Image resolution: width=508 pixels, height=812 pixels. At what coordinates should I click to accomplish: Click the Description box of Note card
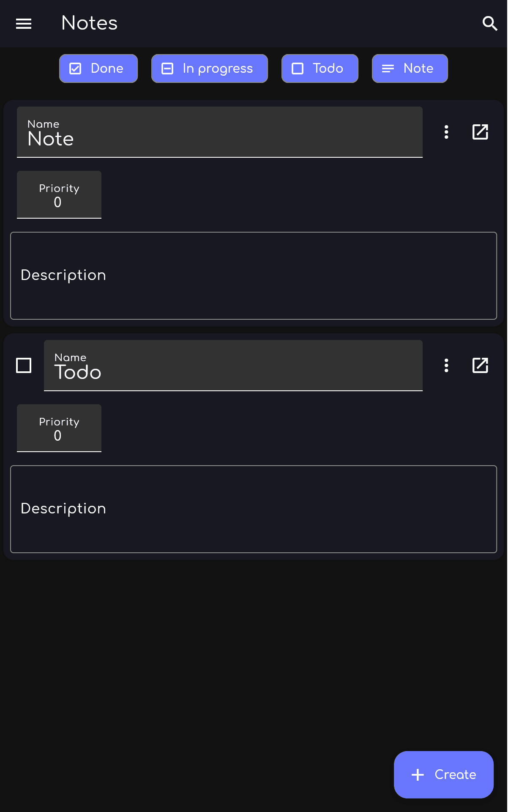click(x=254, y=276)
